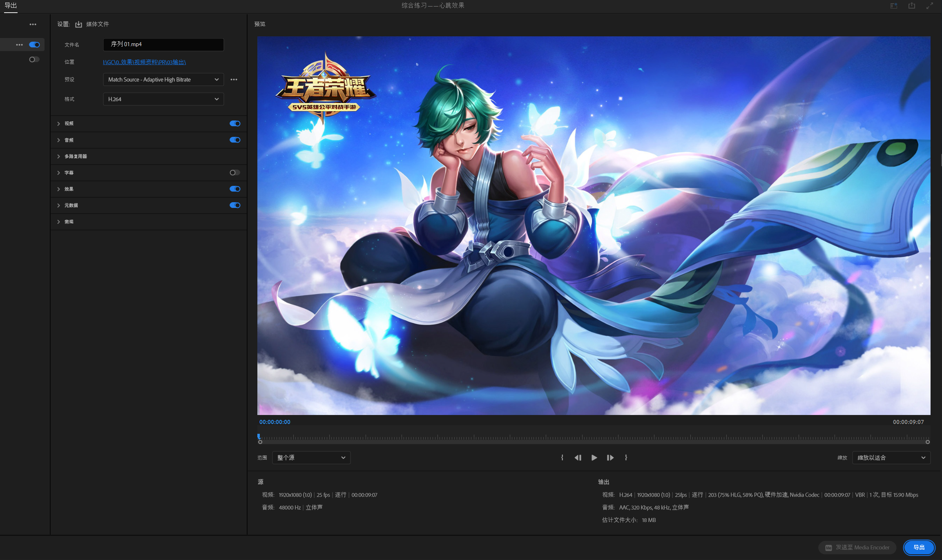The width and height of the screenshot is (942, 560).
Task: Click the output location path link
Action: pyautogui.click(x=144, y=62)
